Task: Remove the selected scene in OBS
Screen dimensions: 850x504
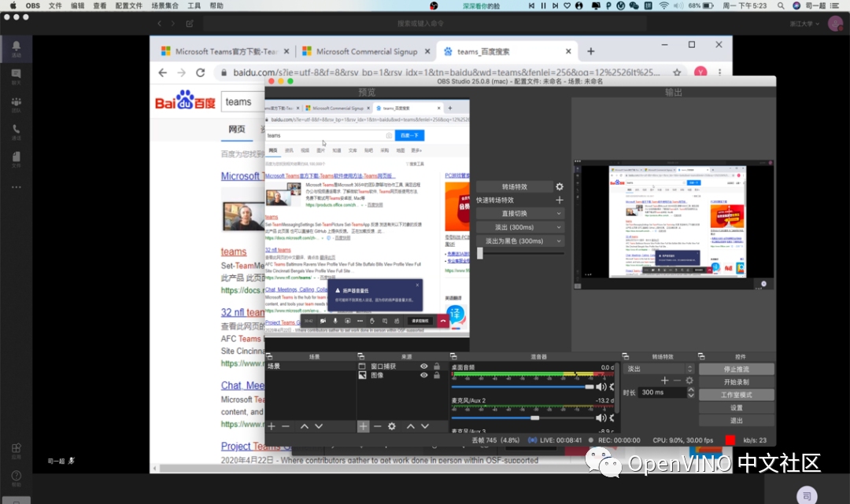Action: click(286, 427)
